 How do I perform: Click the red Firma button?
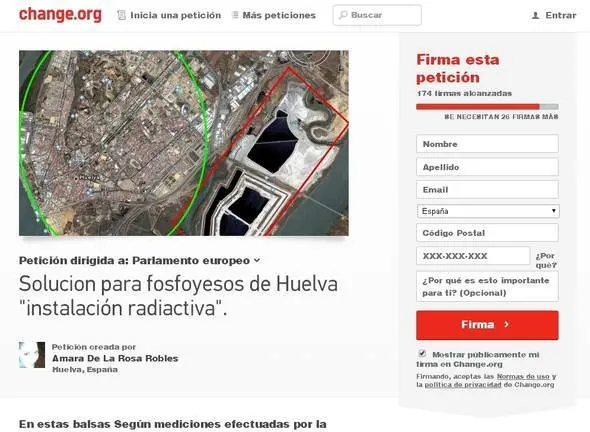[487, 325]
